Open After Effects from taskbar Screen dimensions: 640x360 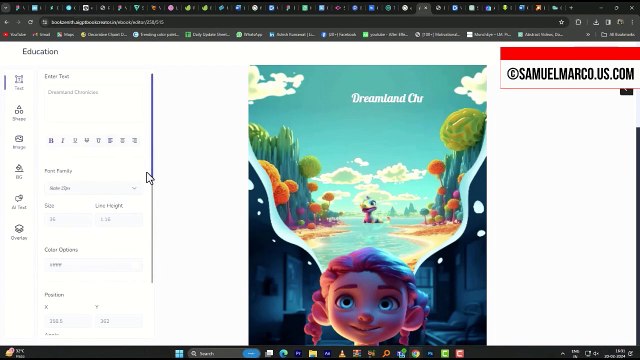point(327,353)
